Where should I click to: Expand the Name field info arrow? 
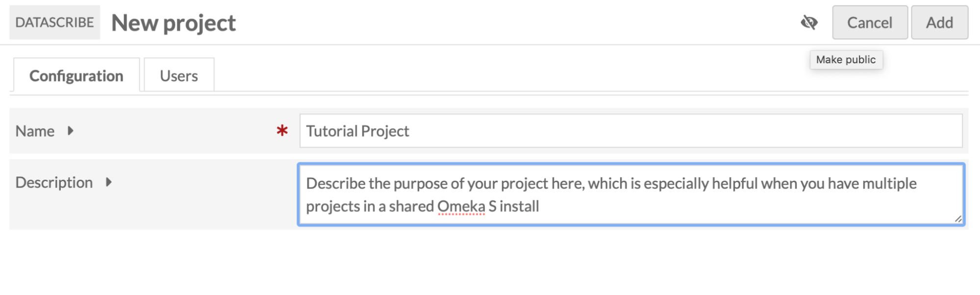point(71,131)
